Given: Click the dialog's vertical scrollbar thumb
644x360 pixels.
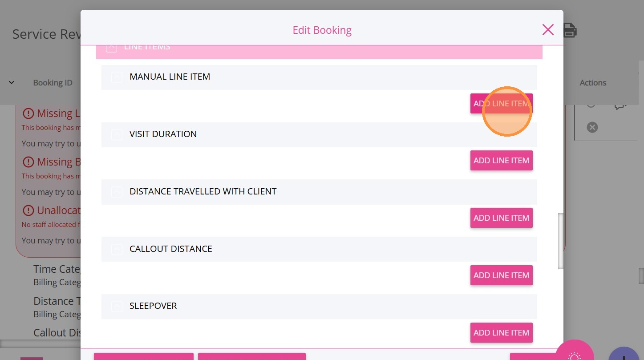Looking at the screenshot, I should (x=561, y=241).
